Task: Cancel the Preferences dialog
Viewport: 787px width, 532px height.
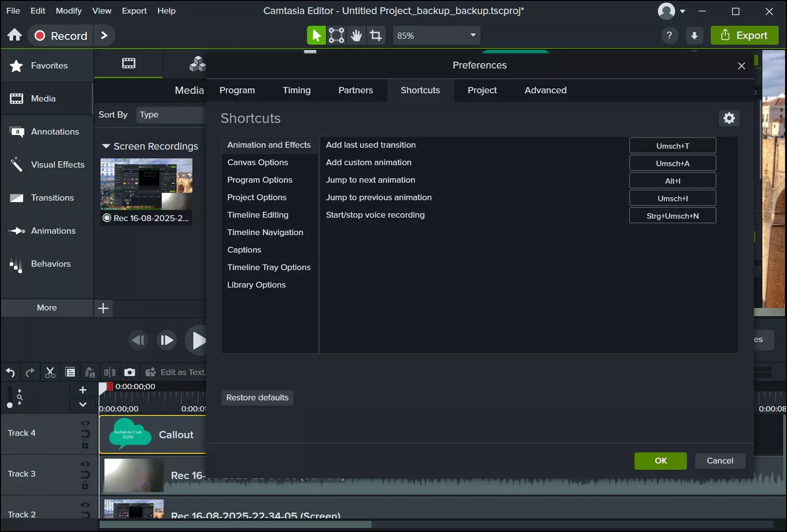Action: [720, 461]
